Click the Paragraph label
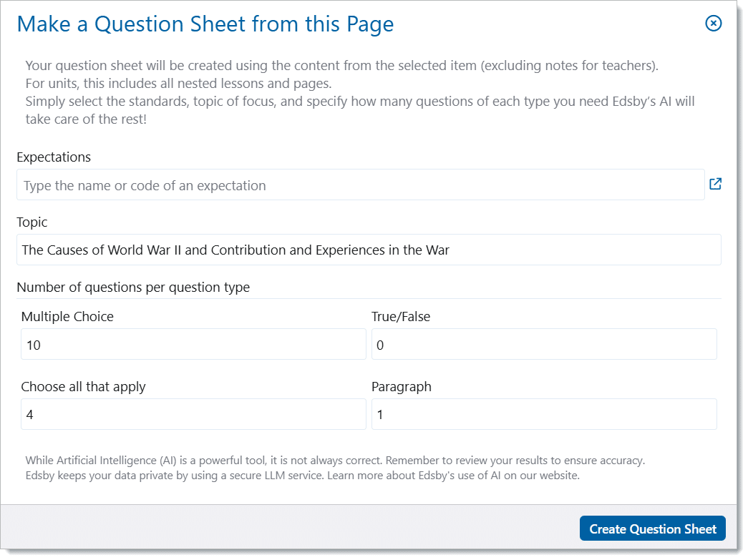 [401, 387]
